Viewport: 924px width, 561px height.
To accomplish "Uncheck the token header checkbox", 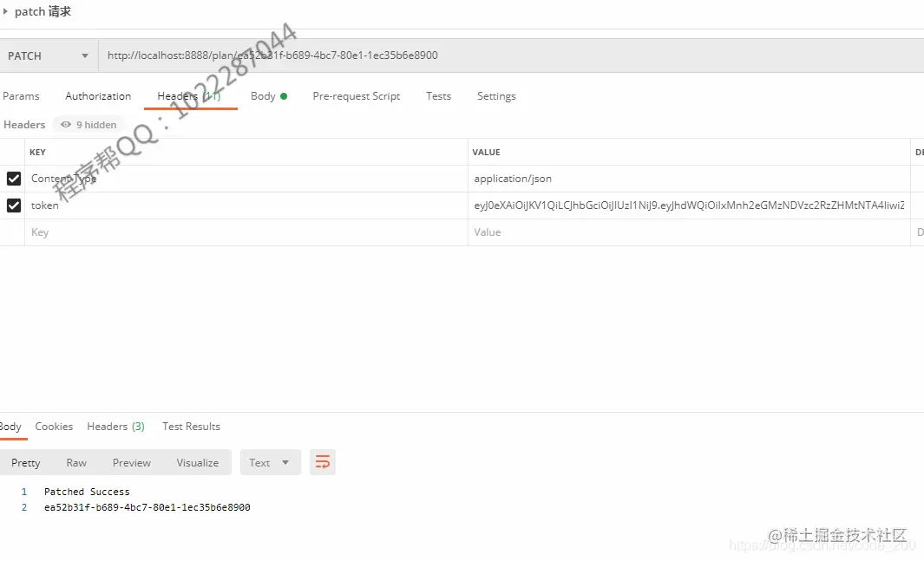I will click(x=14, y=205).
